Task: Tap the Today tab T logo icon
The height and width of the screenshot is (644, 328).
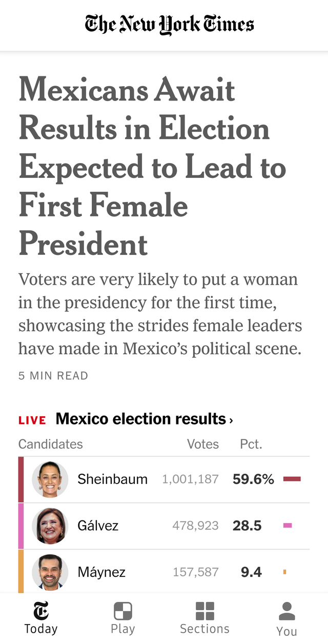Action: click(x=41, y=610)
